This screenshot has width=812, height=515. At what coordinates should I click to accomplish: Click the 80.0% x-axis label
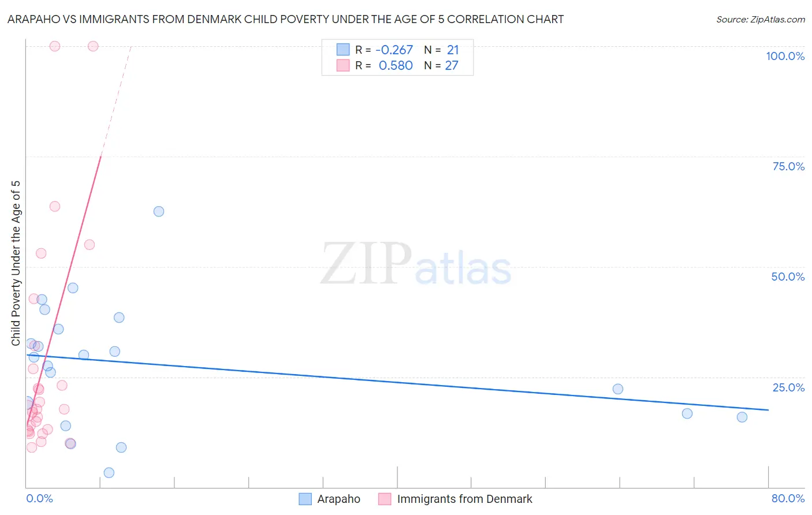pos(788,498)
